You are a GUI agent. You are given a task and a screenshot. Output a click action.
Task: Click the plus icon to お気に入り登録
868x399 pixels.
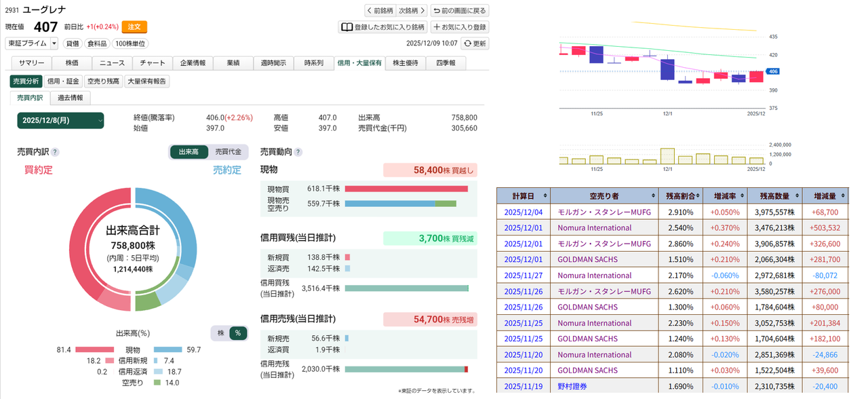pyautogui.click(x=437, y=27)
